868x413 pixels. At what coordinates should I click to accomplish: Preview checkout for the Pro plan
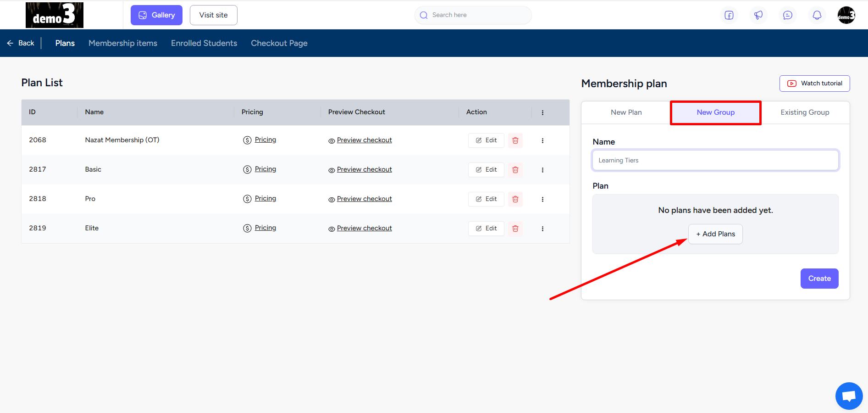tap(360, 199)
